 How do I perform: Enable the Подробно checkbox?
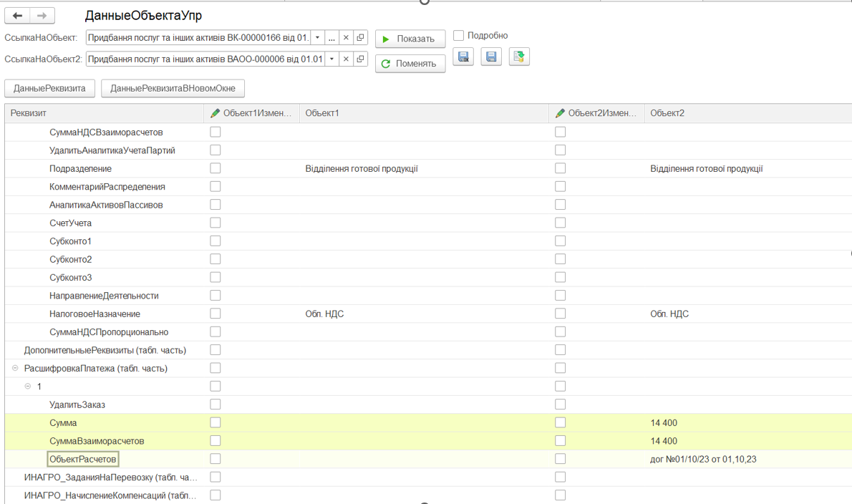click(x=459, y=35)
